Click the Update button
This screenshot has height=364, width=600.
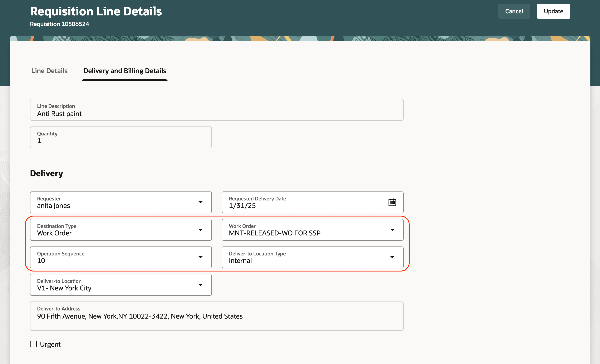click(x=554, y=11)
